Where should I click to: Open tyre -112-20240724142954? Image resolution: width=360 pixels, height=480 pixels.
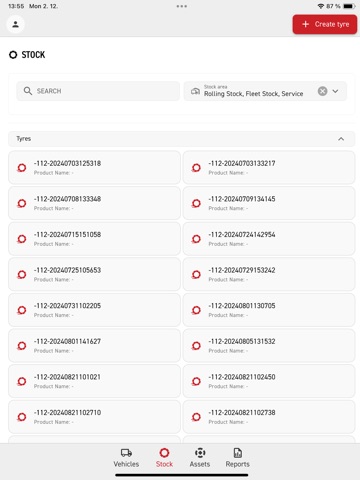click(x=269, y=239)
